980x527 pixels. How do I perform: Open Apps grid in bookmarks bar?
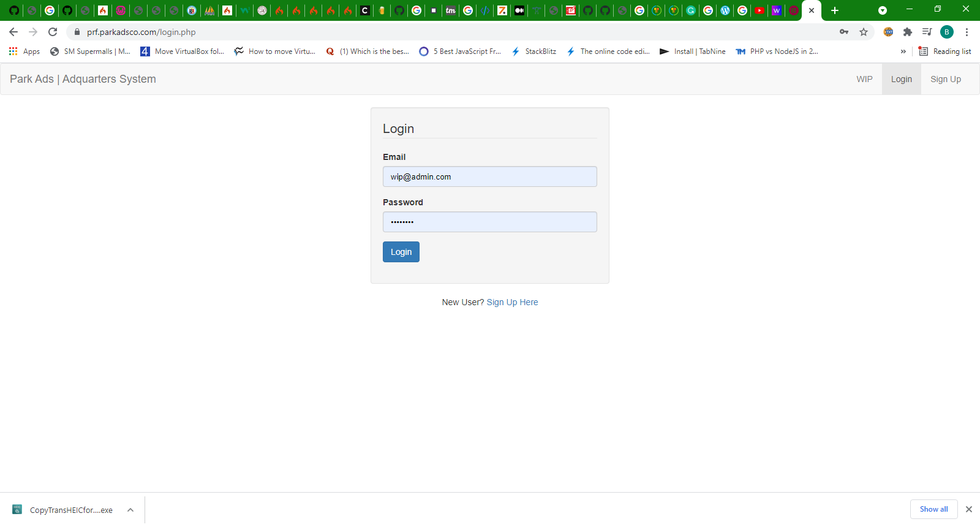pyautogui.click(x=24, y=51)
